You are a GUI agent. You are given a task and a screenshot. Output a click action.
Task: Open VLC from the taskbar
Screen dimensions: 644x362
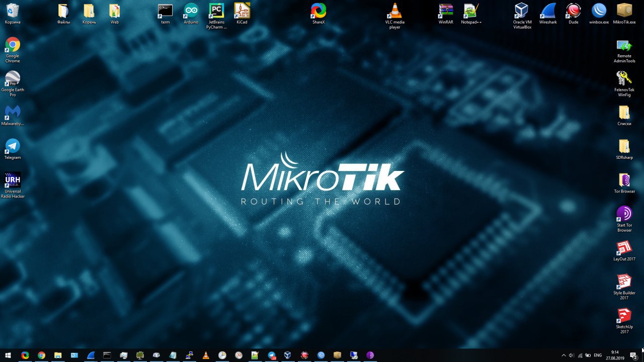click(205, 355)
